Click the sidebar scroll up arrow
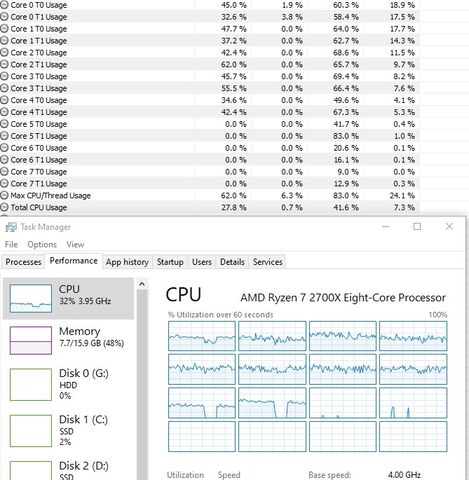The width and height of the screenshot is (469, 480). [x=142, y=284]
